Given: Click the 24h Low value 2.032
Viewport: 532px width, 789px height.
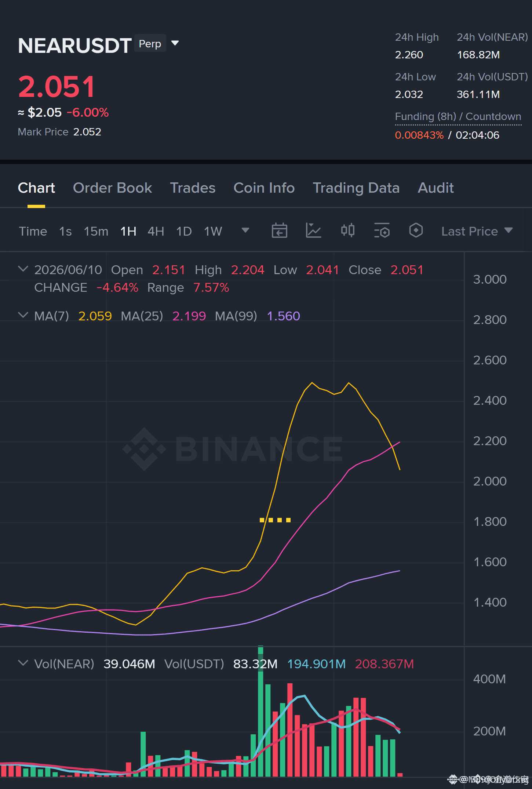Looking at the screenshot, I should click(409, 94).
